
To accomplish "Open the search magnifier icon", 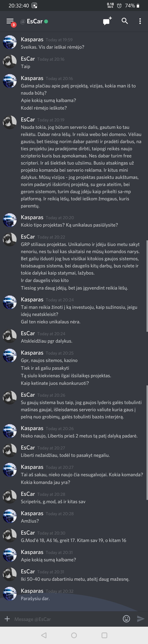I will (x=125, y=21).
